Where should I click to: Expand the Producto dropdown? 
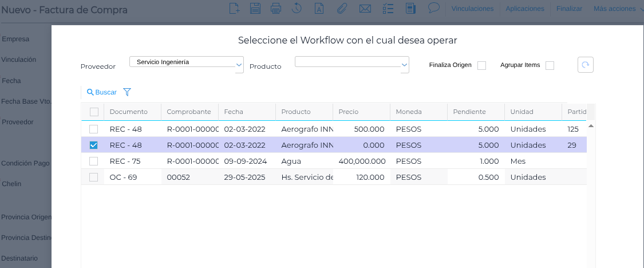(x=405, y=65)
